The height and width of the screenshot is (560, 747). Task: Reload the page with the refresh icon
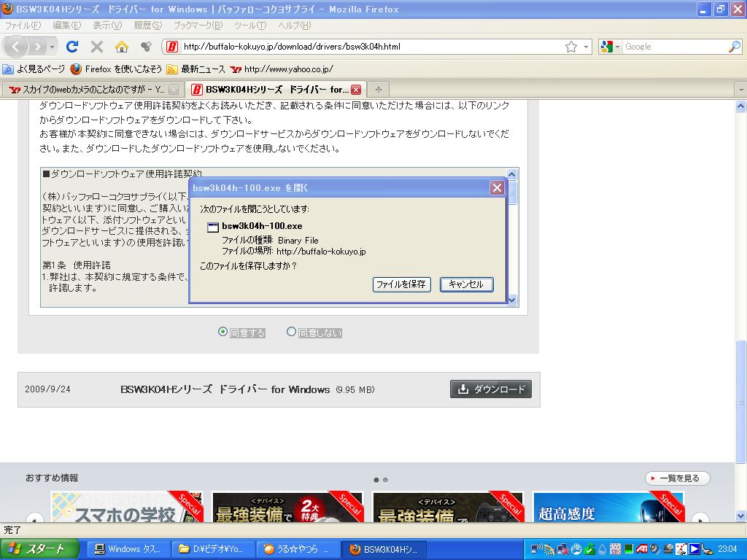(x=72, y=46)
